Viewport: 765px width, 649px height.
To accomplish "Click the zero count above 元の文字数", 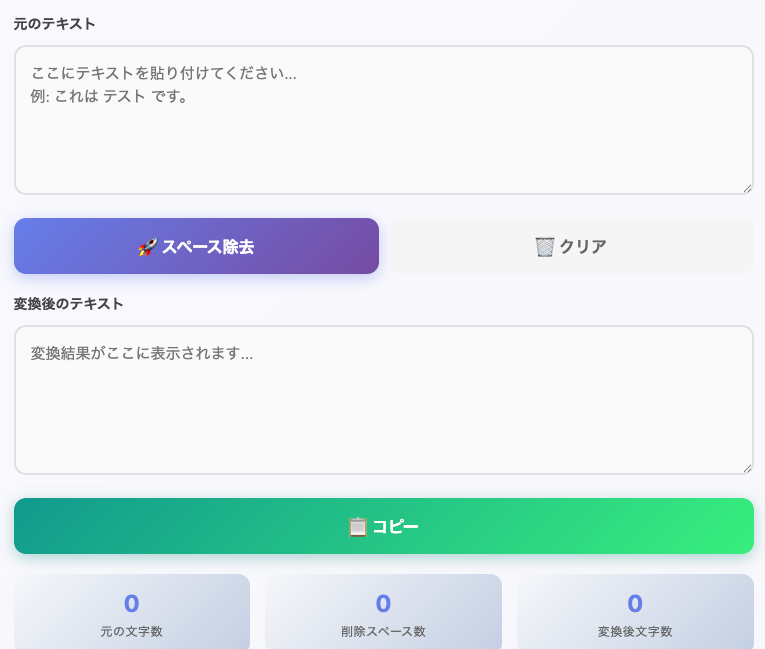I will coord(131,604).
